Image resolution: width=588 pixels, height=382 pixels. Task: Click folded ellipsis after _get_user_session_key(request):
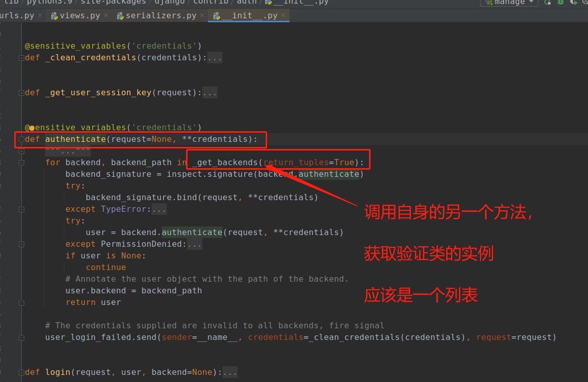pyautogui.click(x=210, y=93)
